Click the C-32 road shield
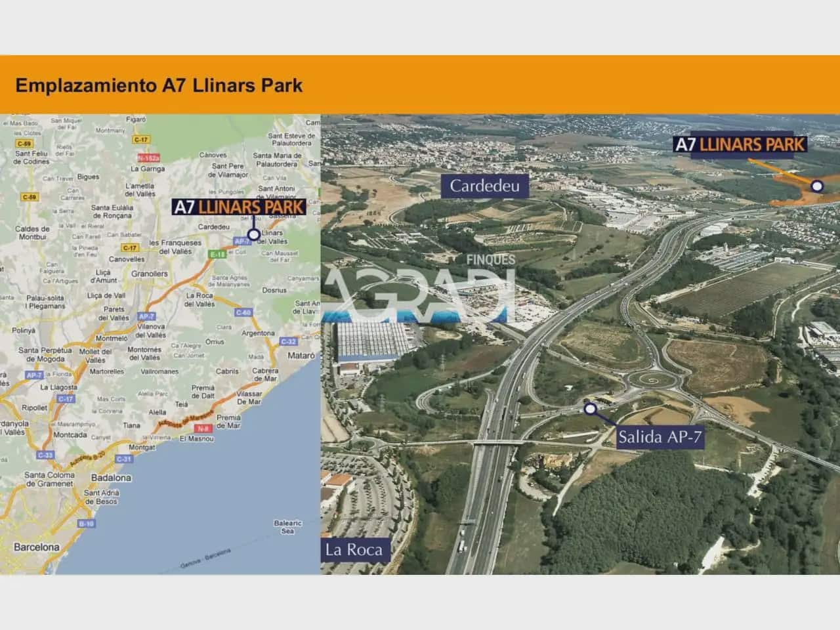 click(x=289, y=341)
